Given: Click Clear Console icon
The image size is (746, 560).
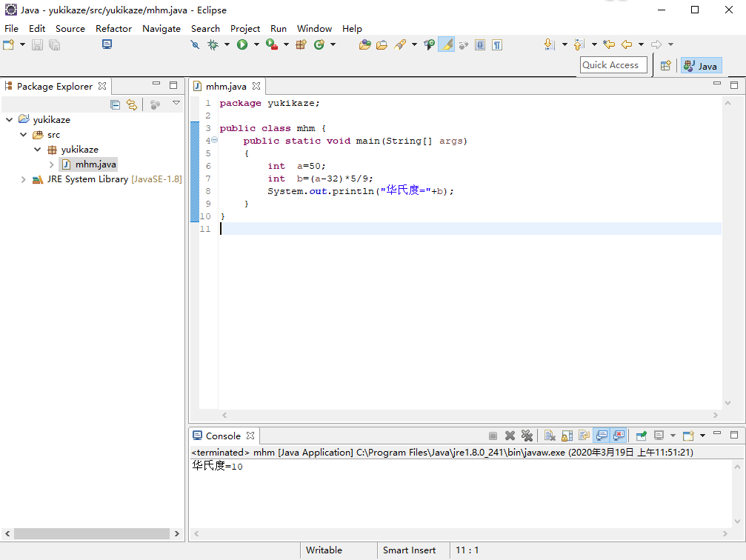Looking at the screenshot, I should (550, 436).
